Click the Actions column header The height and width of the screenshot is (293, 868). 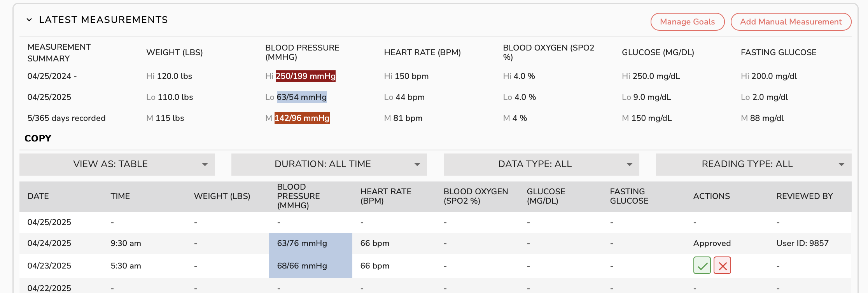[x=711, y=196]
